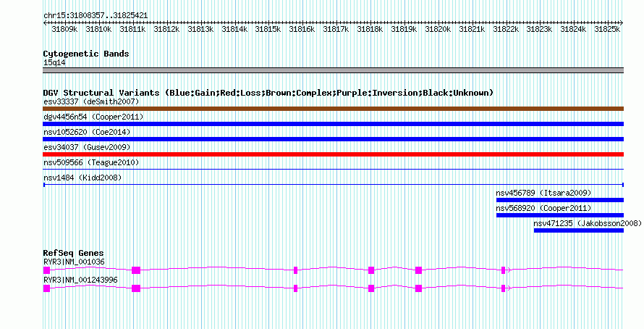Click the nsv568920 (Cooper2011) label
This screenshot has width=644, height=329.
coord(544,208)
